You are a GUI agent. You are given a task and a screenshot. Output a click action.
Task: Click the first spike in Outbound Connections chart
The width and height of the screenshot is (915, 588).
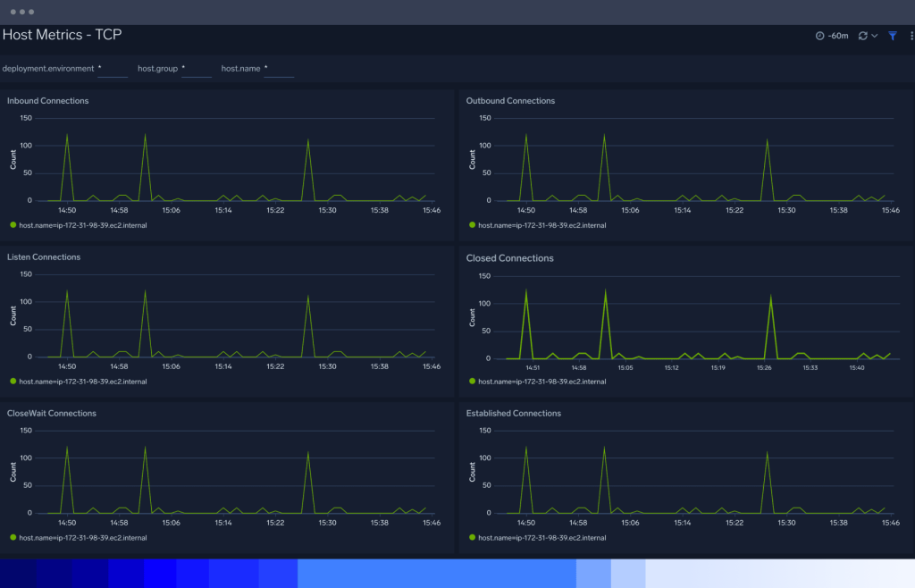pyautogui.click(x=525, y=134)
